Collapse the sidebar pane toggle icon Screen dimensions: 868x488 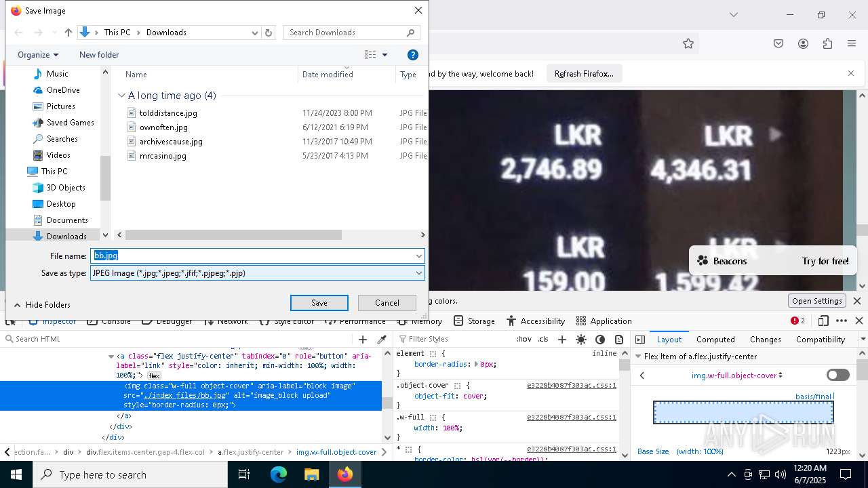(x=640, y=340)
